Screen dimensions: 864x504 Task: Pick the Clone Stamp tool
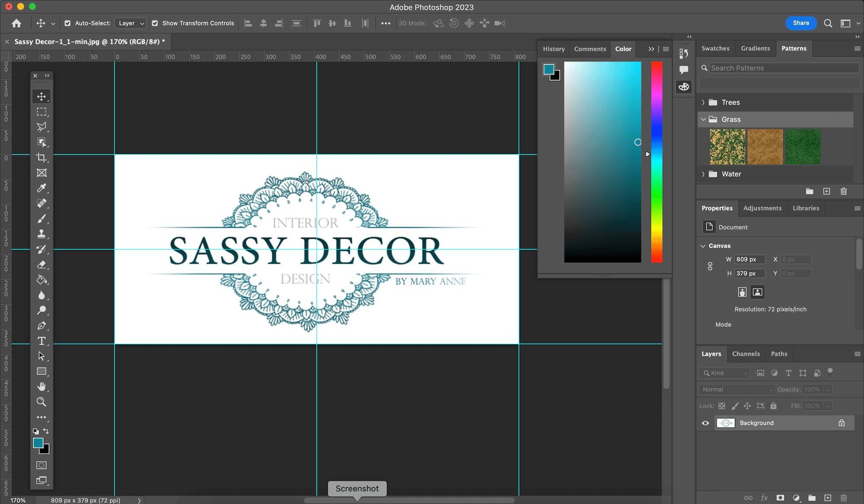click(41, 234)
